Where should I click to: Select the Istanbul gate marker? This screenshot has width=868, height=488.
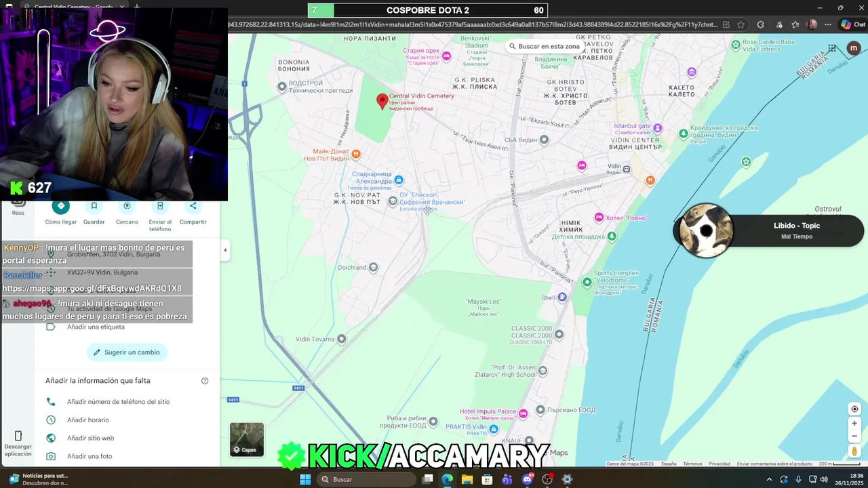pos(658,127)
